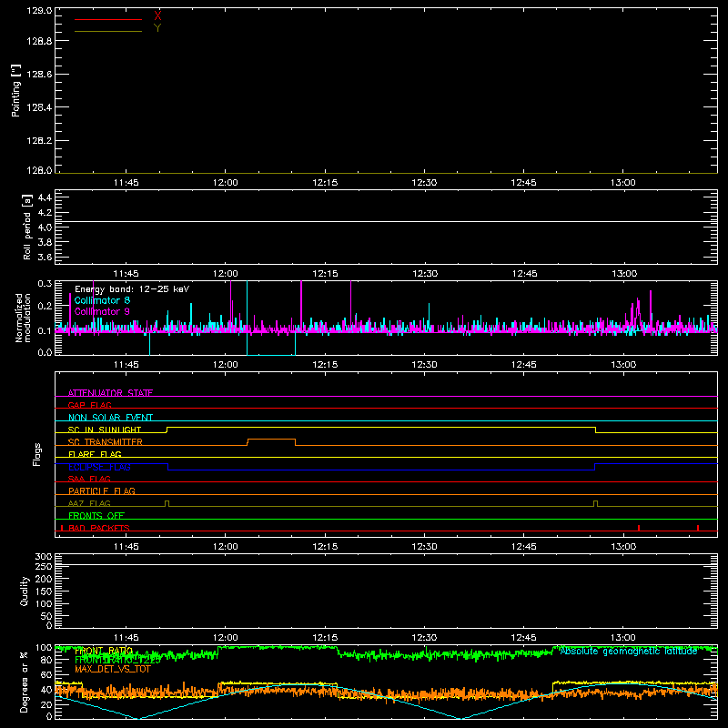This screenshot has height=728, width=728.
Task: Click the Pointing axis title
Action: [15, 90]
